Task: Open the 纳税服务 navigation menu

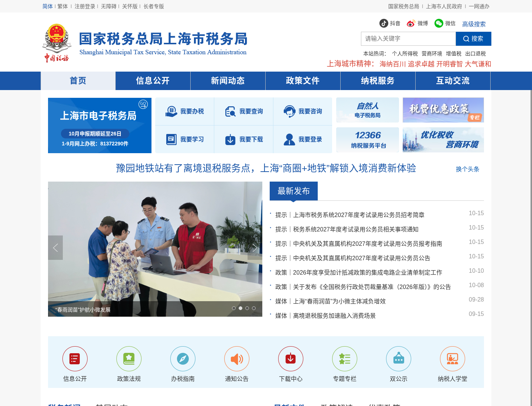Action: [378, 81]
